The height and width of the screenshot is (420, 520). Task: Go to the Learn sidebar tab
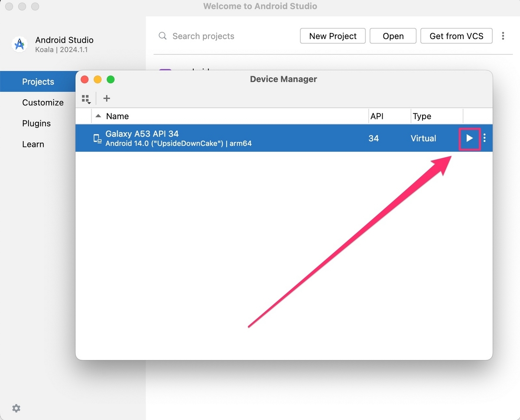(33, 144)
